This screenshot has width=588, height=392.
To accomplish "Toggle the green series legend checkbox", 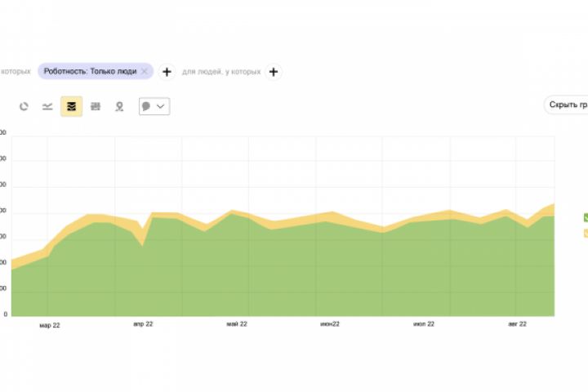I will tap(586, 217).
